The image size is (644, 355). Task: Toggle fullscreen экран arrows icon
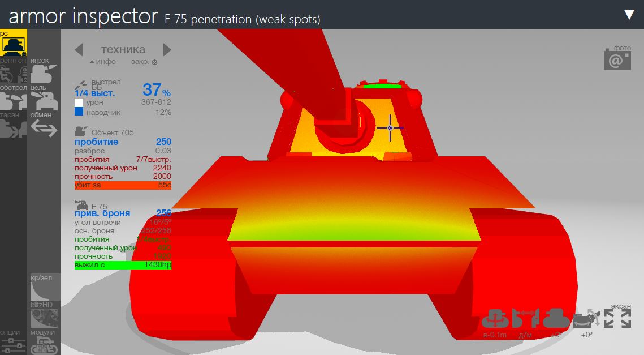tap(617, 319)
